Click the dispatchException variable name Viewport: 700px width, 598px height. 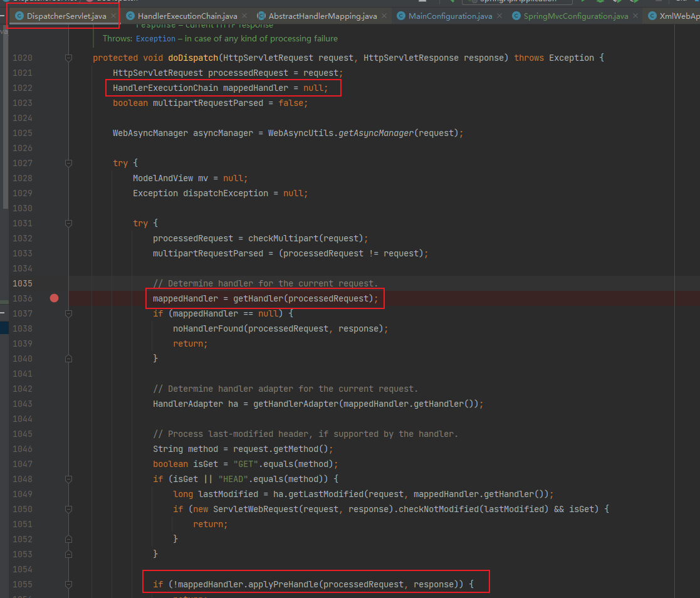pyautogui.click(x=226, y=194)
